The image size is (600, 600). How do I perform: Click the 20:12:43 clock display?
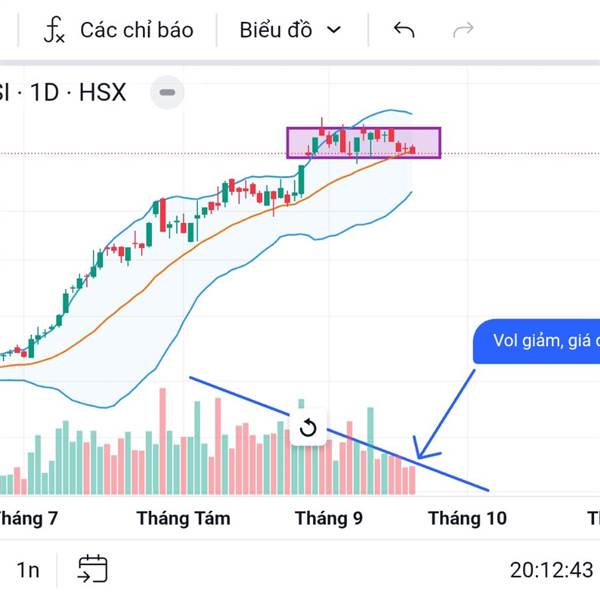551,570
